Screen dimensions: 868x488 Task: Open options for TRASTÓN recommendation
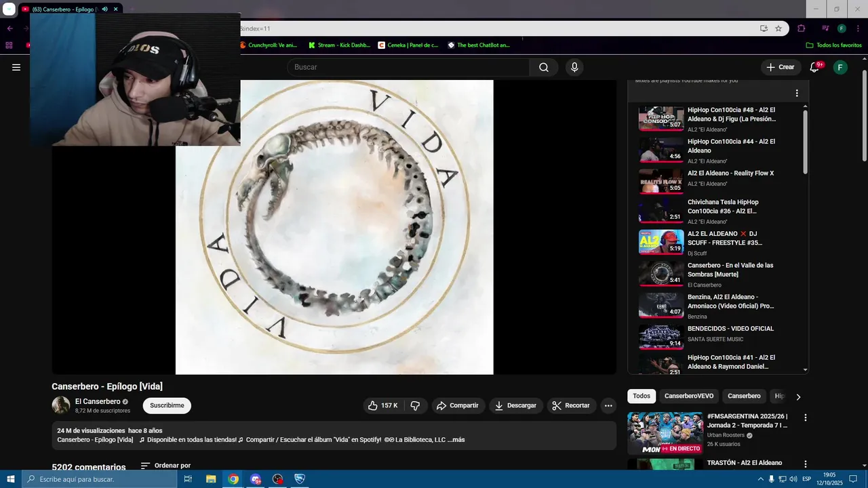coord(806,464)
